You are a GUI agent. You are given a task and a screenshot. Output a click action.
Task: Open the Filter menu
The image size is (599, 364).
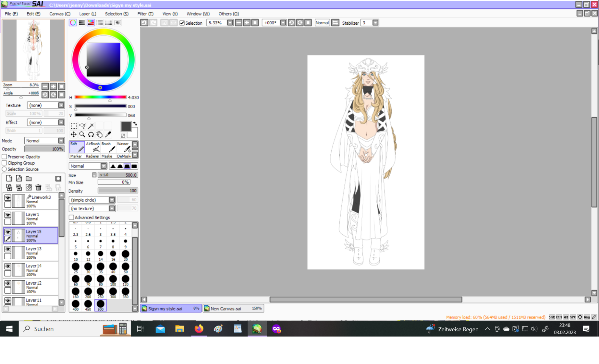[x=145, y=14]
